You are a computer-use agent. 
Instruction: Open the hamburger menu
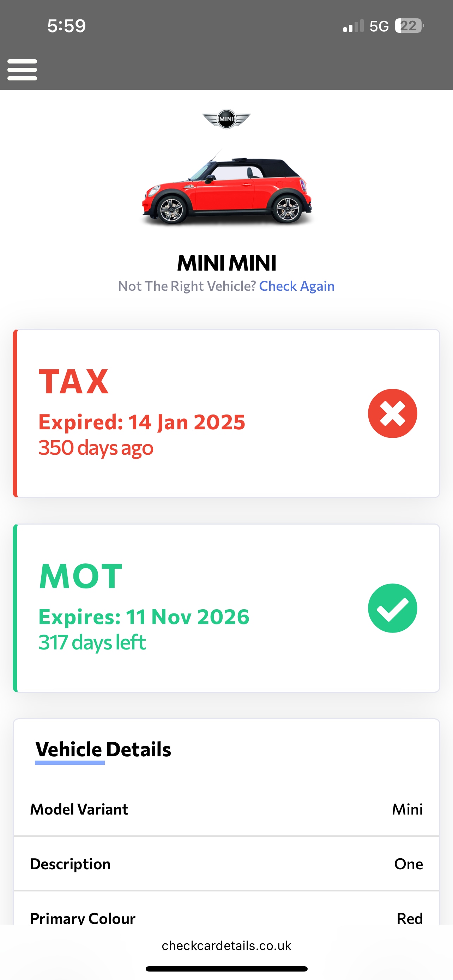tap(22, 69)
